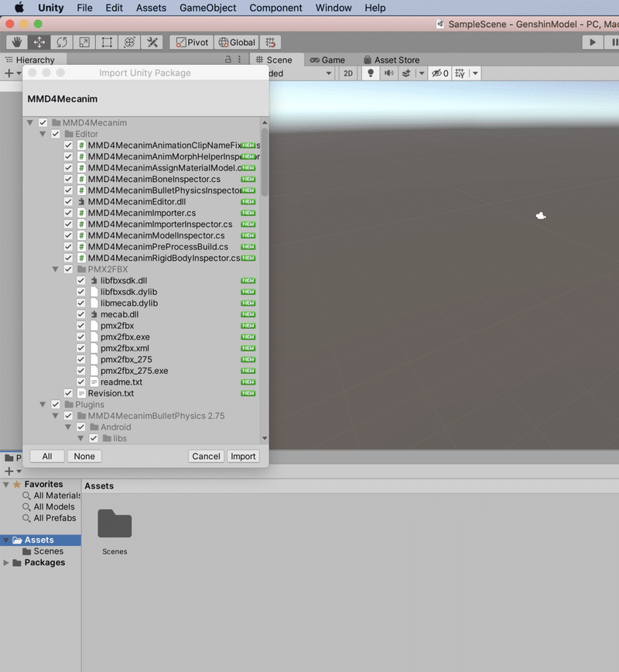Collapse the Editor folder tree
Screen dimensions: 619x672
pos(43,134)
